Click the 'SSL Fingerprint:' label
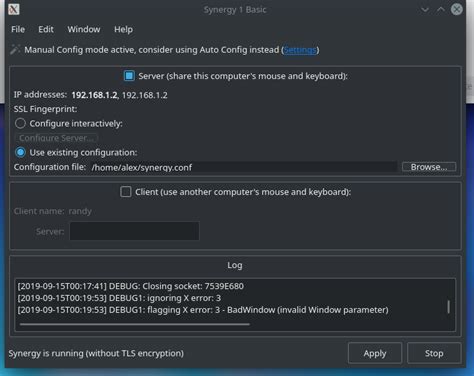This screenshot has height=376, width=474. 45,109
